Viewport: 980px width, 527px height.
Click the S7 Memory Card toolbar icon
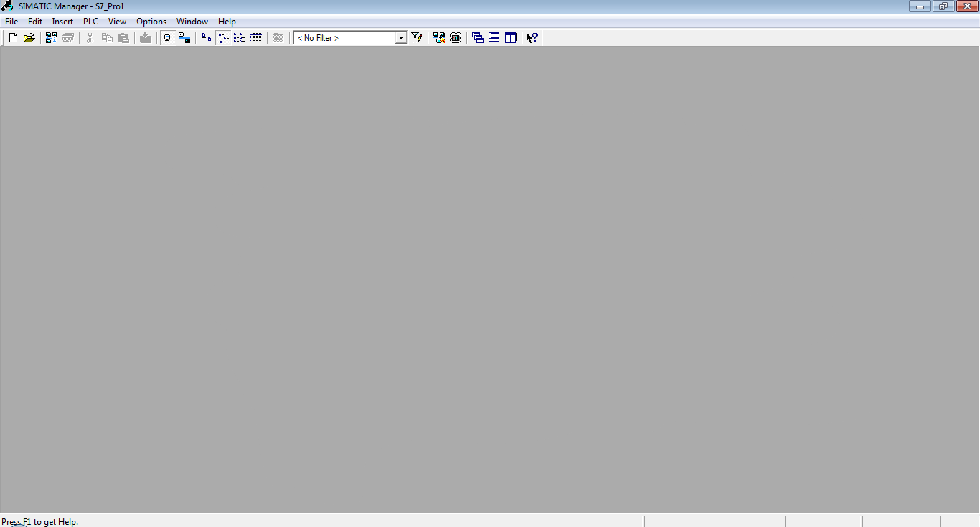tap(68, 38)
